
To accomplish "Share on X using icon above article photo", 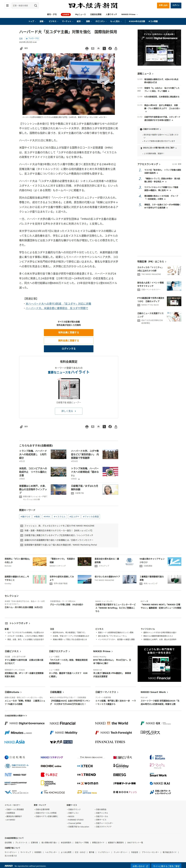I will tap(104, 48).
